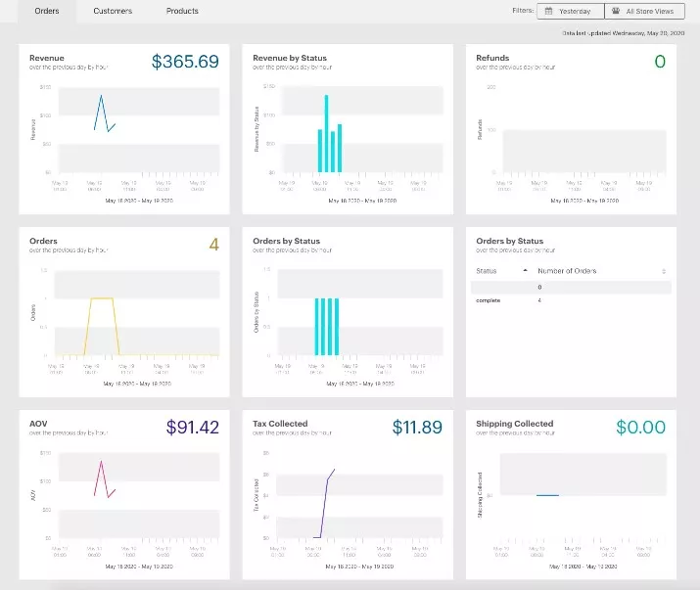Select the Orders tab

coord(47,11)
